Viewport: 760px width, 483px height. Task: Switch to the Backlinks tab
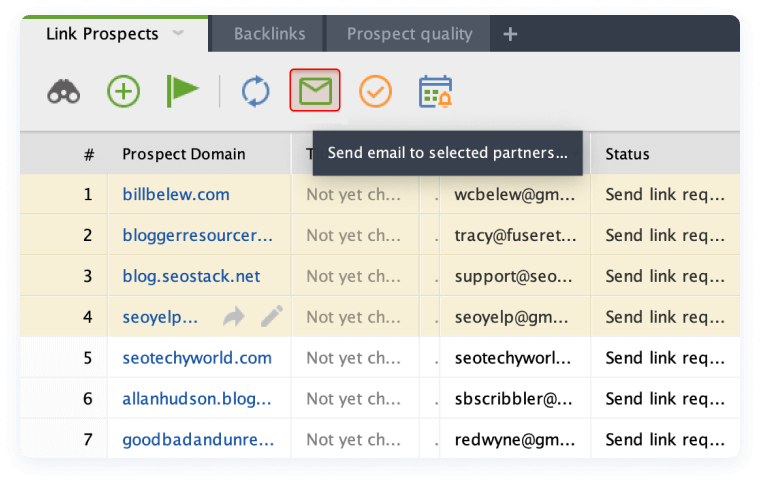click(x=269, y=34)
